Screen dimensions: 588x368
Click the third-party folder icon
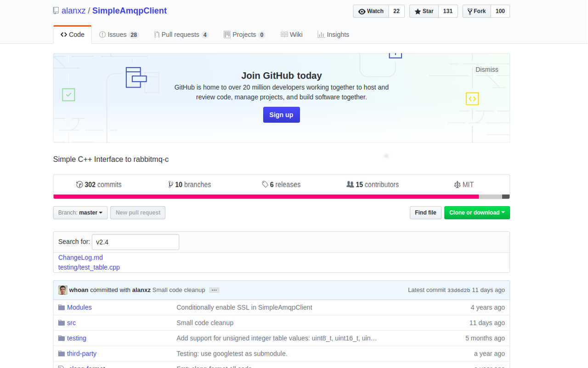pos(62,354)
